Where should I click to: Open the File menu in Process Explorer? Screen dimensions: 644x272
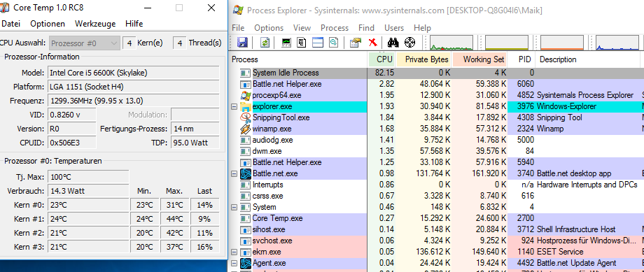[x=238, y=28]
